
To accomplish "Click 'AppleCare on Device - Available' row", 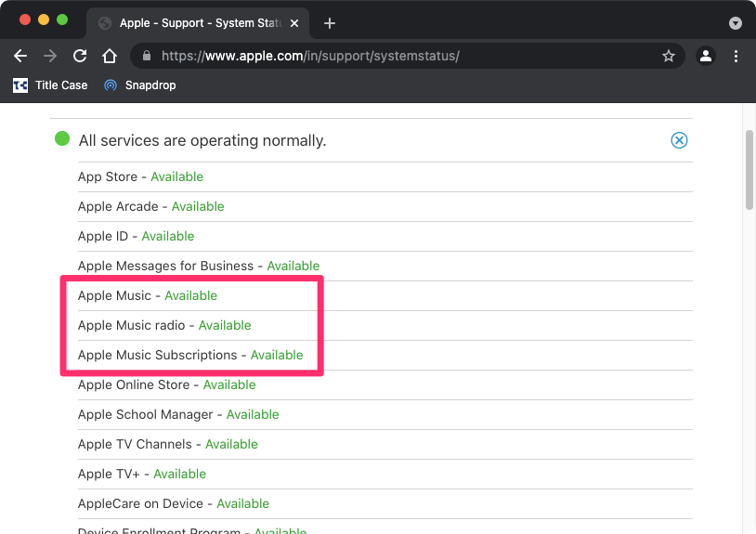I will [x=385, y=503].
